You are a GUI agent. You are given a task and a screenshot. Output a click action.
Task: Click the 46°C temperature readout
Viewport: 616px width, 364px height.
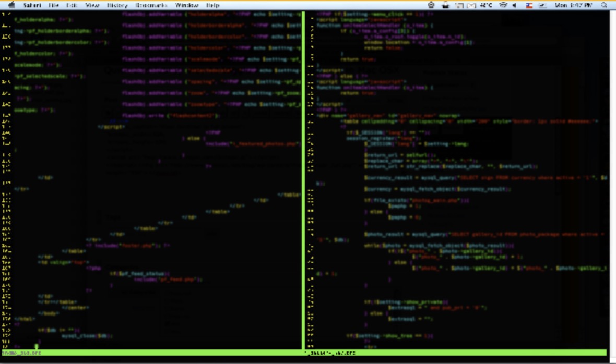click(486, 5)
